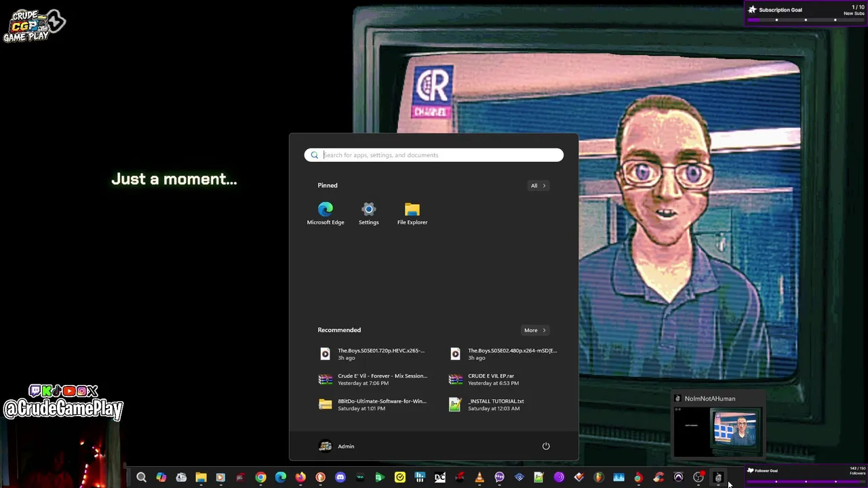The height and width of the screenshot is (488, 868).
Task: Open Copilot from the taskbar
Action: [161, 478]
